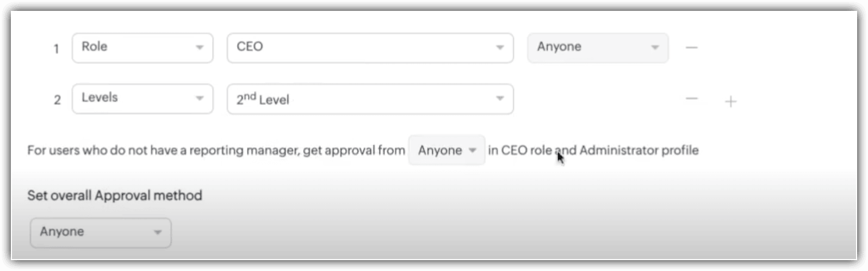
Task: Click the caret arrow in the Role dropdown
Action: tap(200, 48)
